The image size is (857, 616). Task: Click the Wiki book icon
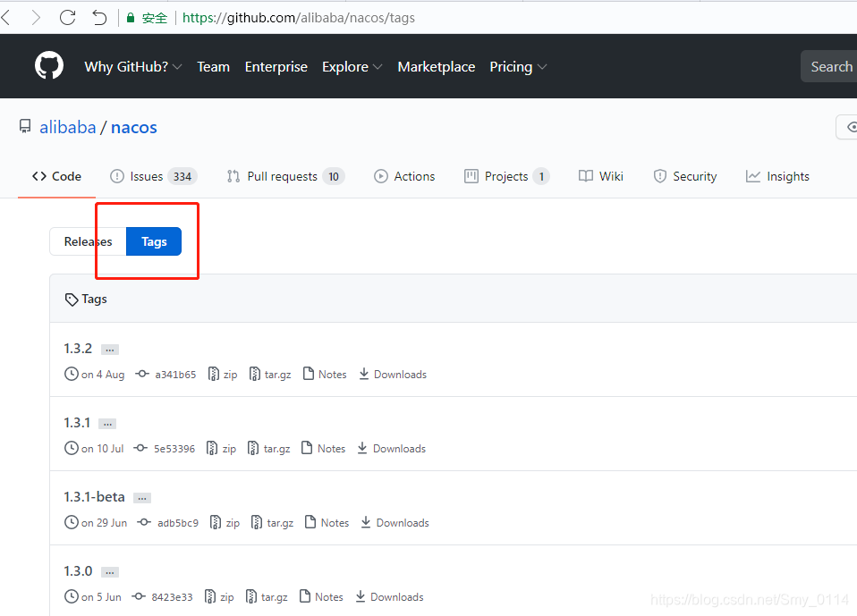586,176
